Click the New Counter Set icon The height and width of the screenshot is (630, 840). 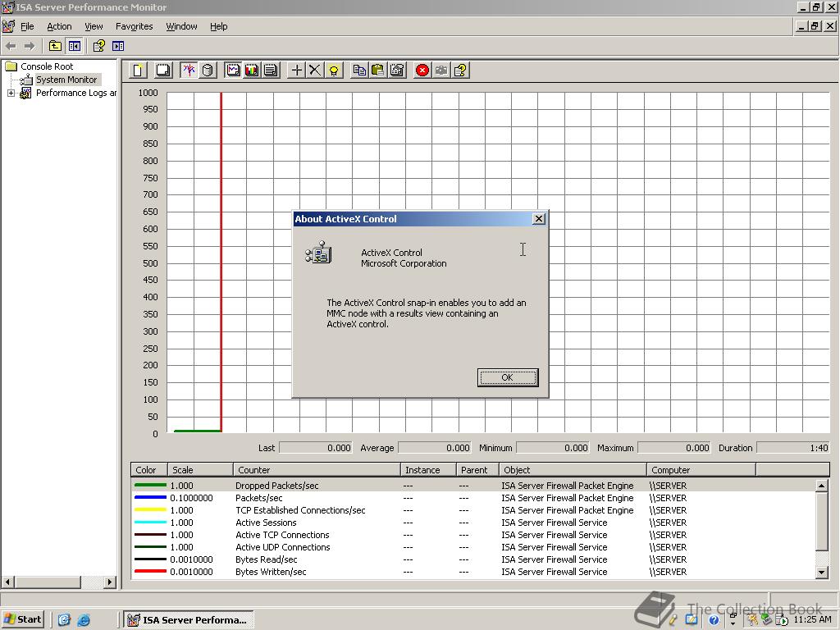(x=138, y=71)
